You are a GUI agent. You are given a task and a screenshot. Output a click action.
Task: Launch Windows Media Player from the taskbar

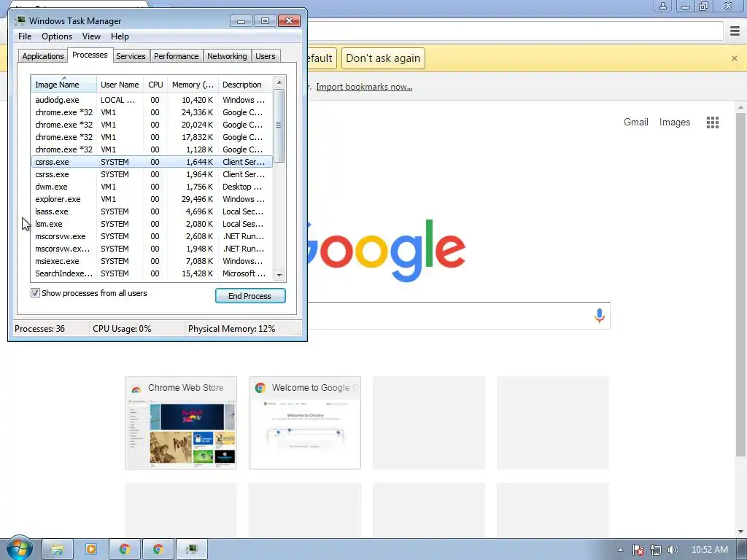point(91,549)
